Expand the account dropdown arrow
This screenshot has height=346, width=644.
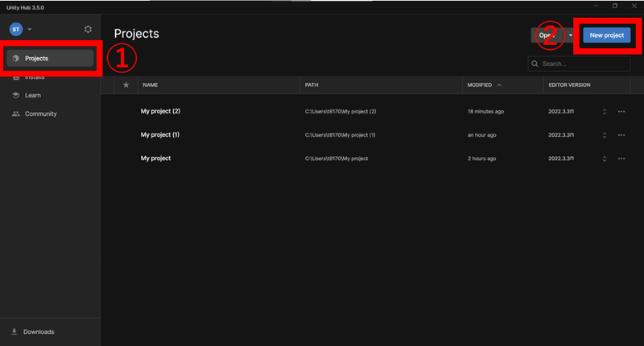(30, 30)
